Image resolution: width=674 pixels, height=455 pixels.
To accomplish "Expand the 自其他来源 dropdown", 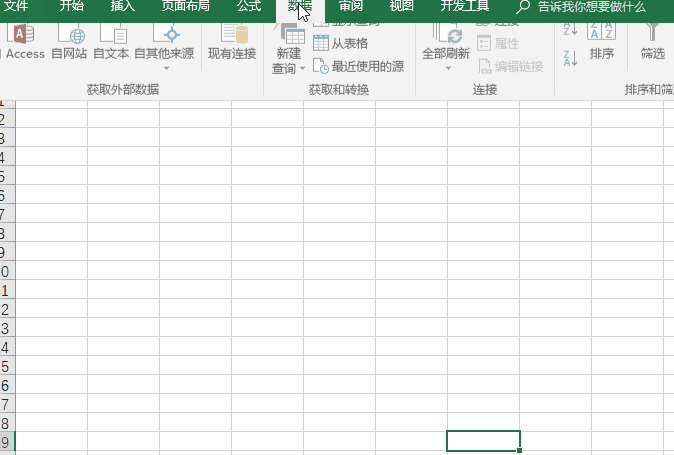I will [x=166, y=68].
